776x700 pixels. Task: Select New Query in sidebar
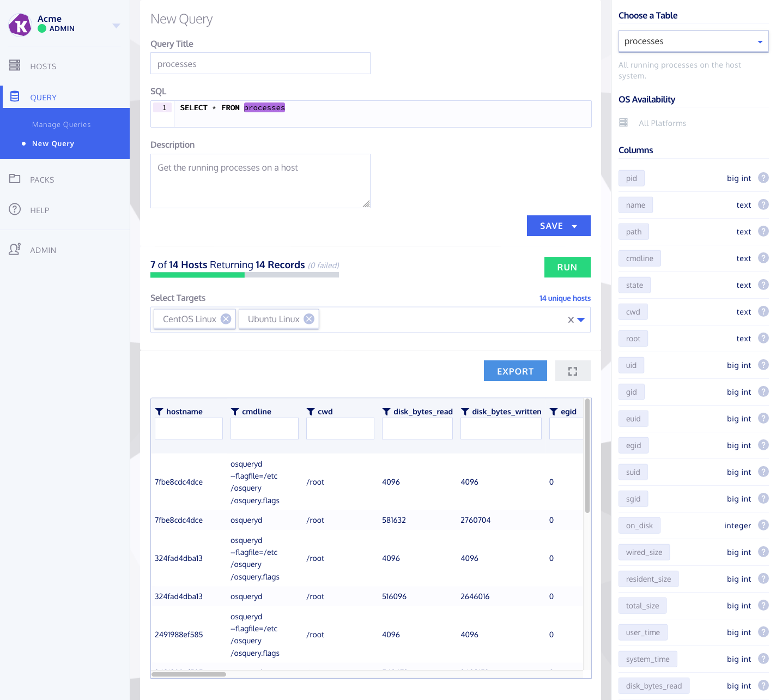click(53, 143)
